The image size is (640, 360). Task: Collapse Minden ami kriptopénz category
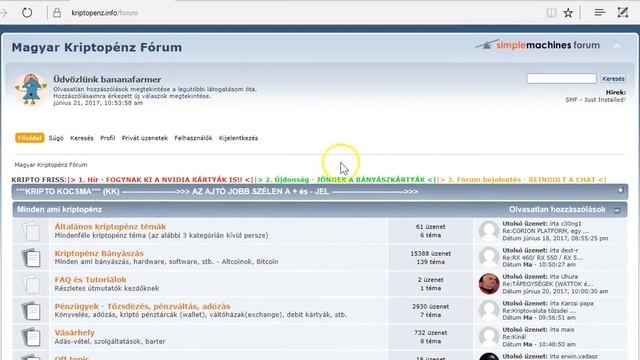click(617, 210)
